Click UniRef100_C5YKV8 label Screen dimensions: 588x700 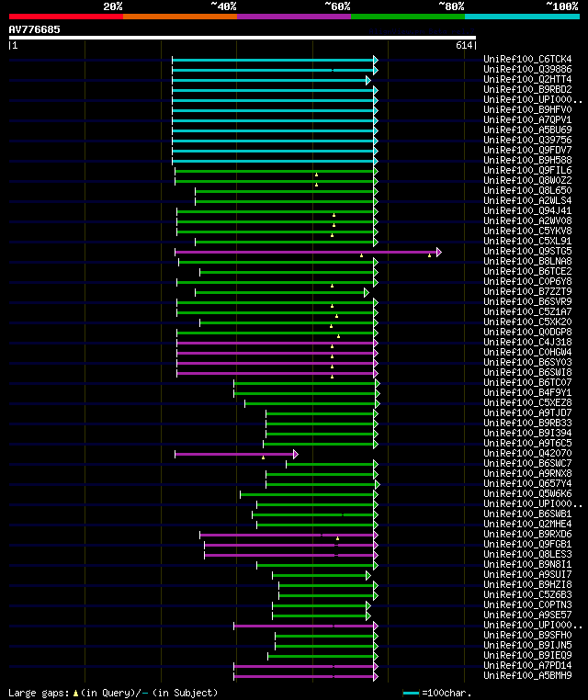point(527,231)
